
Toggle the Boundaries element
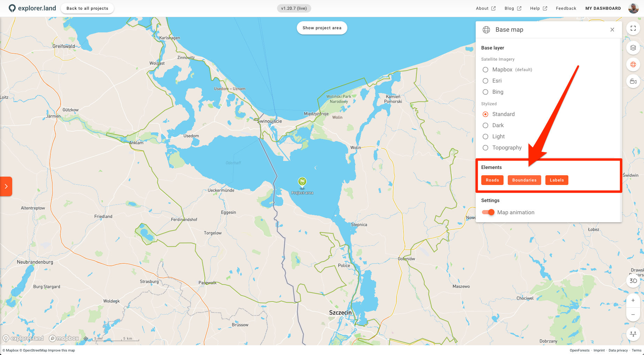[524, 180]
